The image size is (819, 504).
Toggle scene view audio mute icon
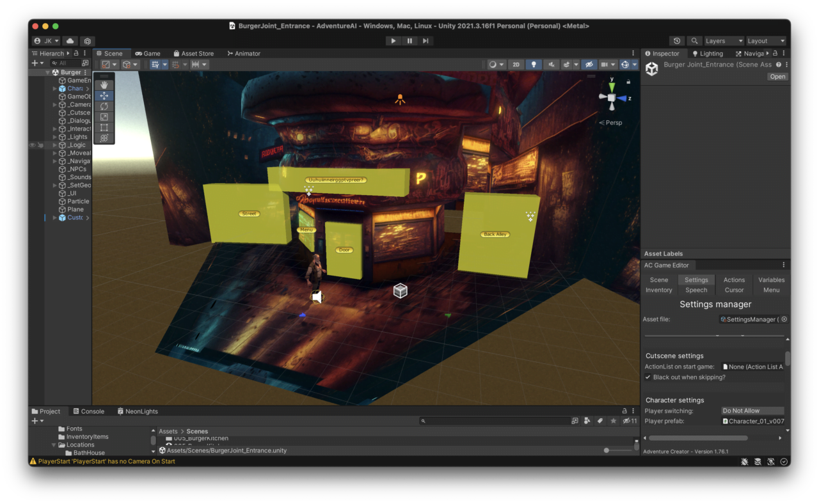coord(552,64)
